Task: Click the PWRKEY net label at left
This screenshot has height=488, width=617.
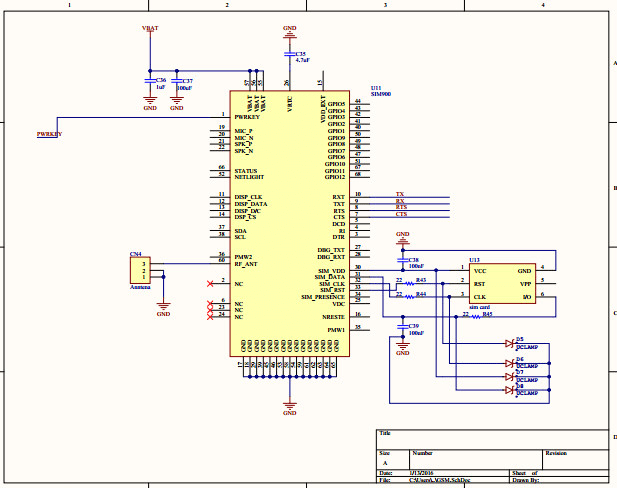Action: (x=50, y=134)
